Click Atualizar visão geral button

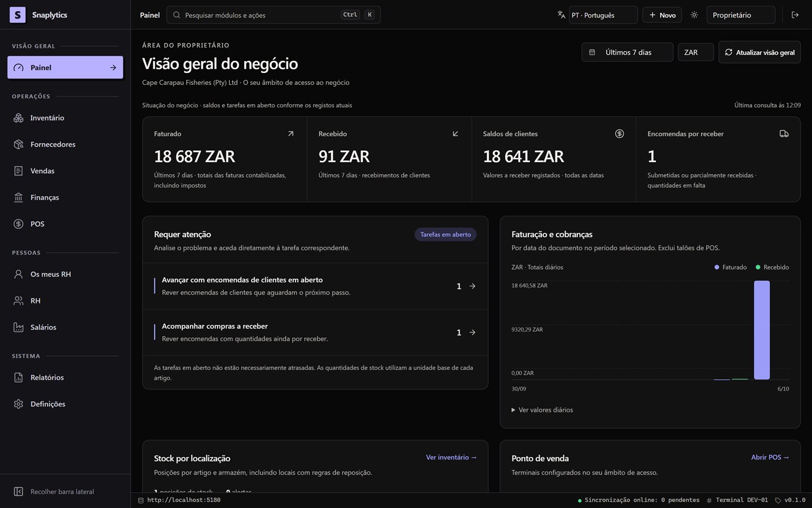[x=760, y=52]
